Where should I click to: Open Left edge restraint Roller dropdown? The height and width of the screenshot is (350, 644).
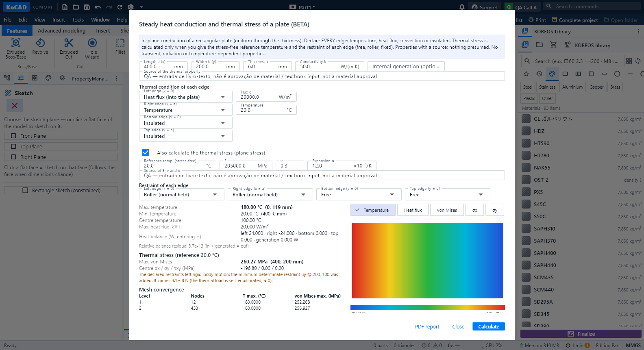pos(182,194)
